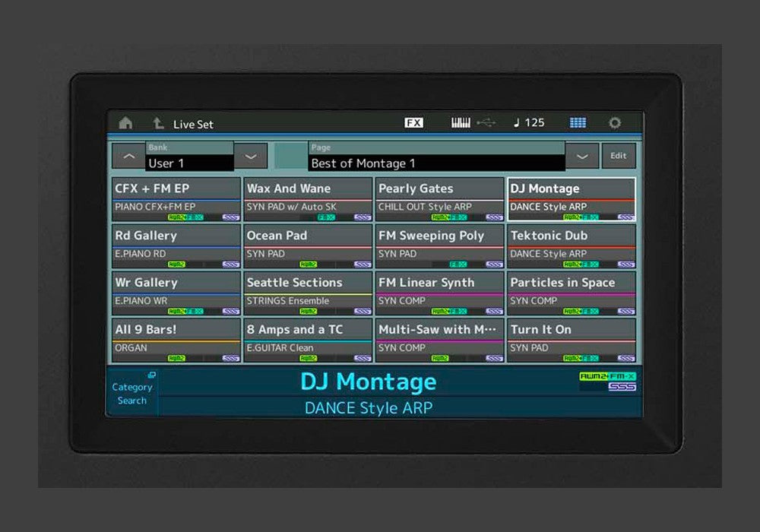Load the Rd Gallery performance
This screenshot has height=532, width=760.
click(x=176, y=246)
